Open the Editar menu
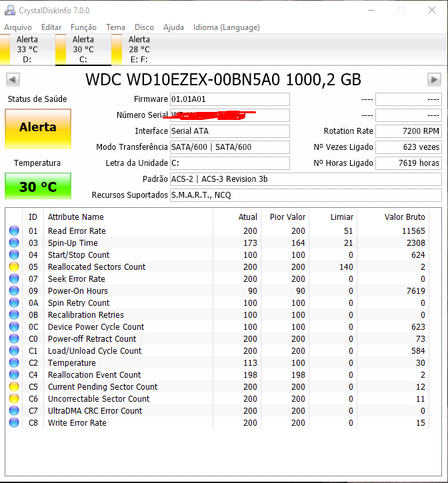Image resolution: width=448 pixels, height=483 pixels. [51, 27]
